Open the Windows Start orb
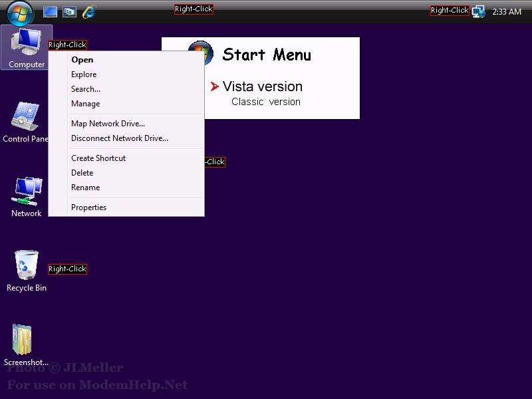The image size is (532, 399). 20,13
